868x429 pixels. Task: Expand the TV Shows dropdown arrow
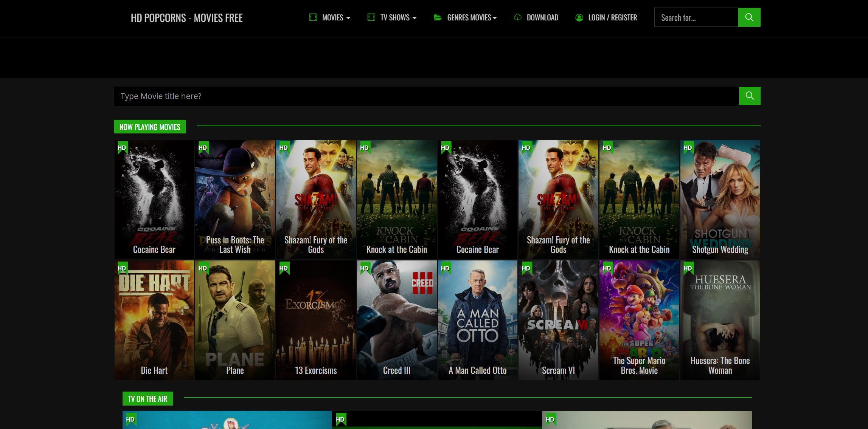[x=414, y=18]
